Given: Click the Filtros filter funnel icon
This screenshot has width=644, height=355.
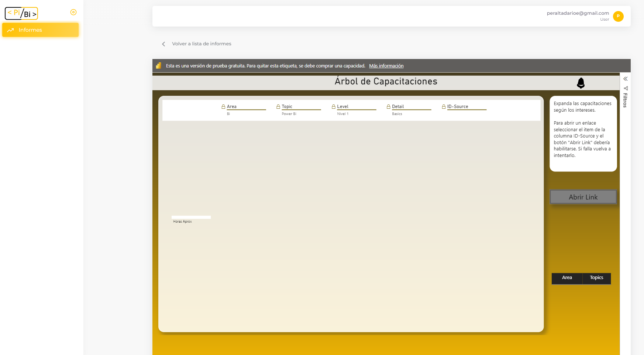Looking at the screenshot, I should pos(625,88).
